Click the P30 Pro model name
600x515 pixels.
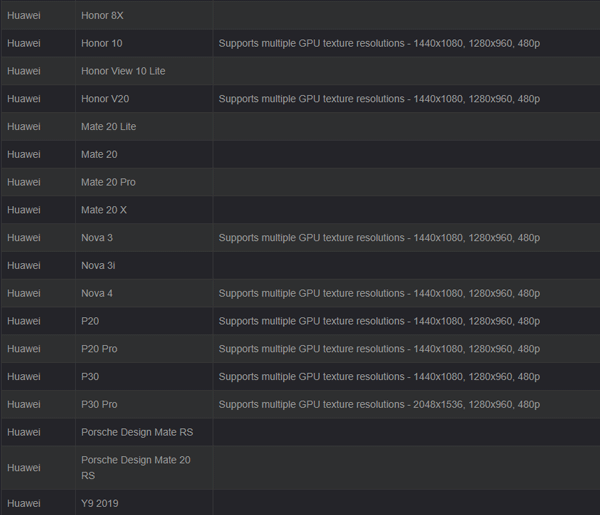click(98, 404)
